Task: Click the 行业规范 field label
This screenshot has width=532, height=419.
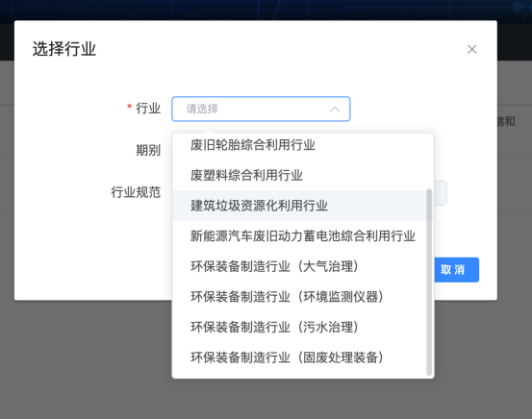Action: pos(136,192)
